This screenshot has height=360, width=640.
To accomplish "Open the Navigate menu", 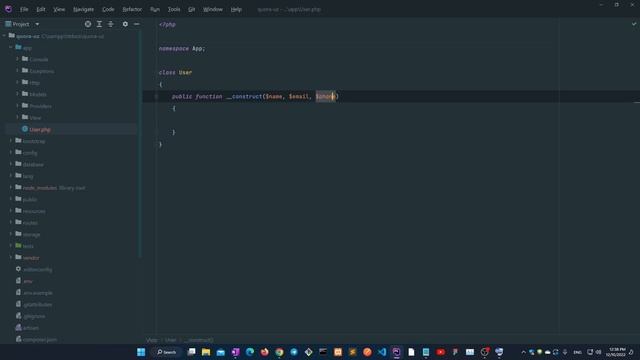I will click(x=83, y=9).
